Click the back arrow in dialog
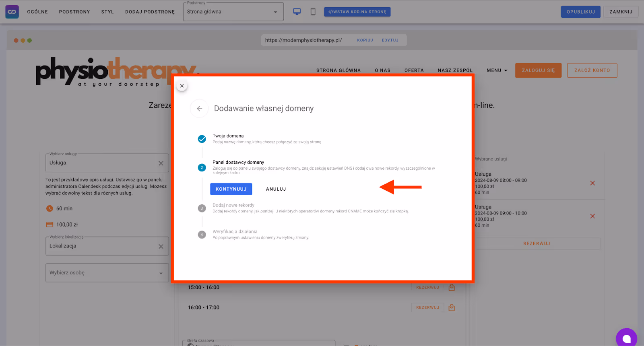Image resolution: width=644 pixels, height=346 pixels. 199,109
